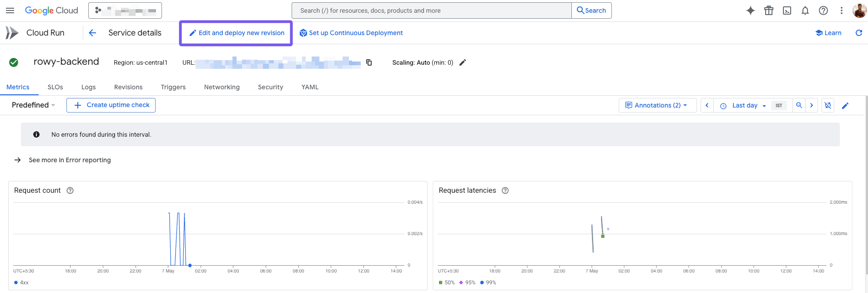Open the YAML tab
Viewport: 868px width, 293px height.
[310, 87]
